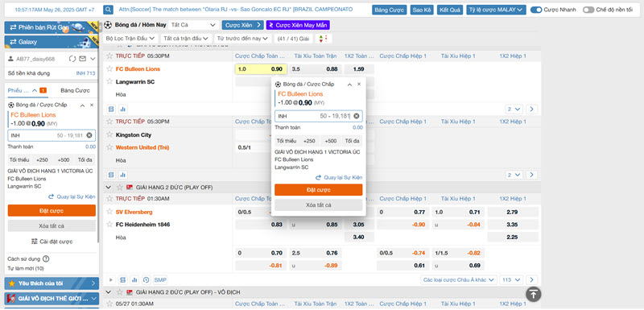Open scoreboard icon under Bulleen Lions match
644x310 pixels.
pos(111,110)
